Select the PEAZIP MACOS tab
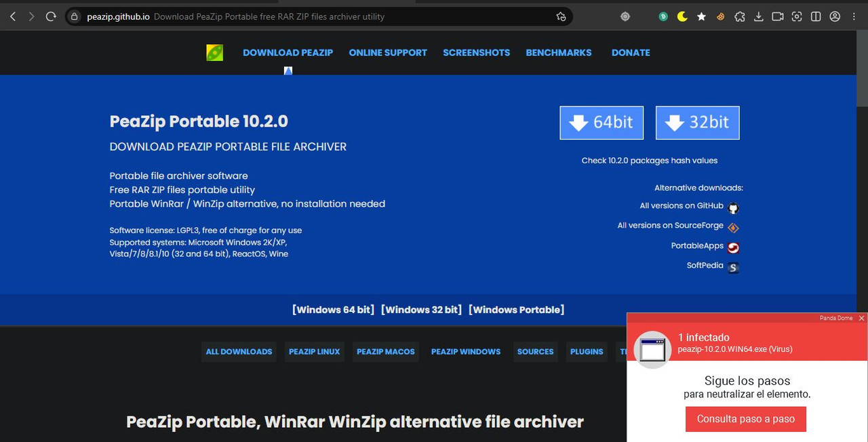Screen dimensions: 868x442 [x=386, y=352]
